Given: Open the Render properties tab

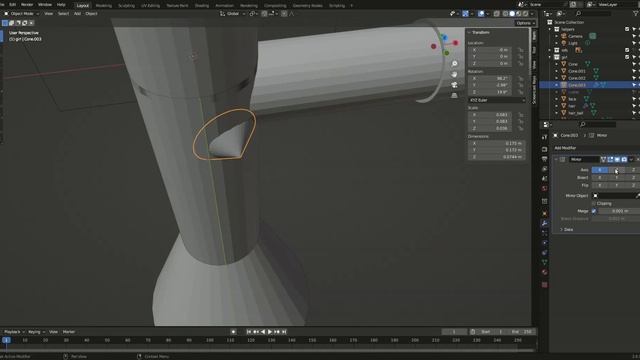Looking at the screenshot, I should pyautogui.click(x=544, y=149).
